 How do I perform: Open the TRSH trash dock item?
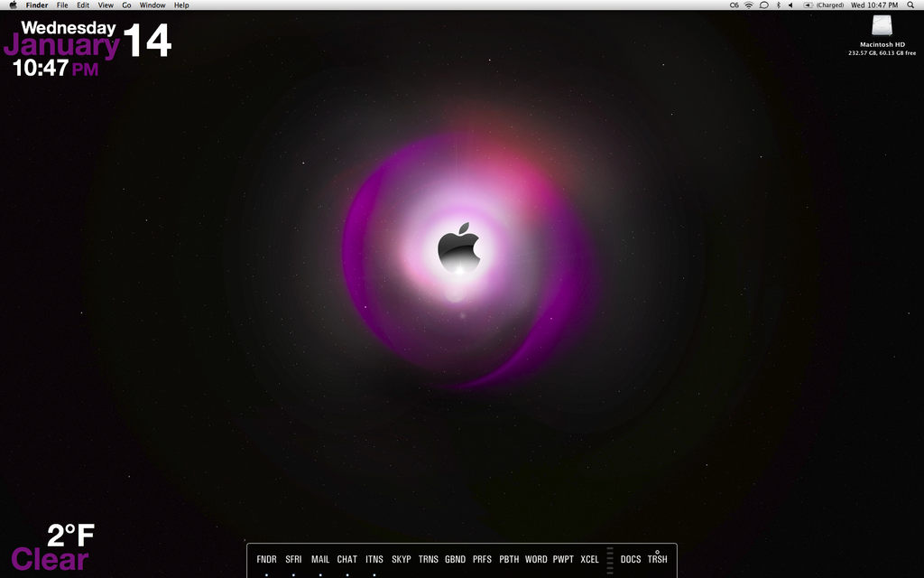tap(658, 558)
